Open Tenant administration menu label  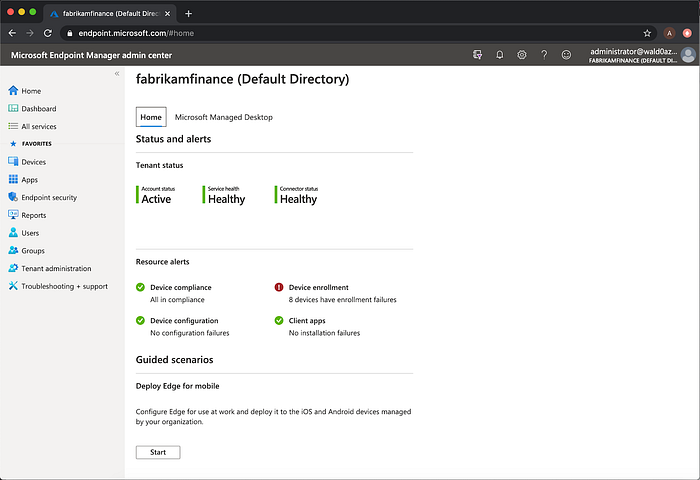point(56,268)
